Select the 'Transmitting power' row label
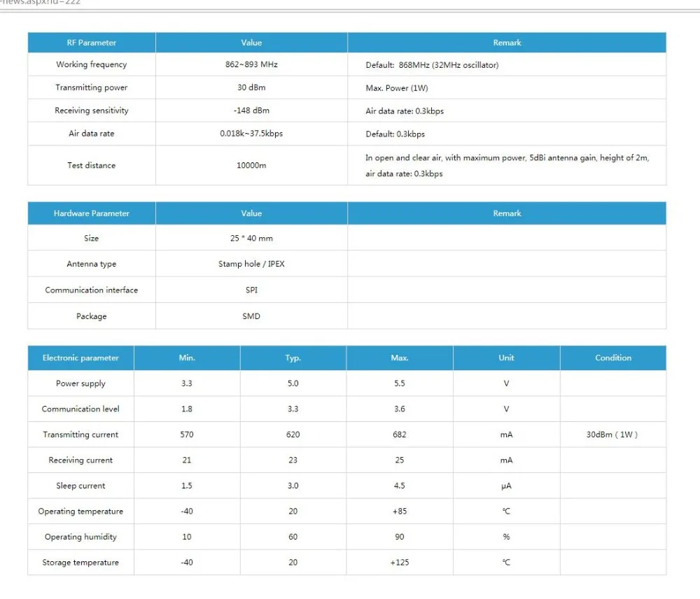 coord(92,87)
